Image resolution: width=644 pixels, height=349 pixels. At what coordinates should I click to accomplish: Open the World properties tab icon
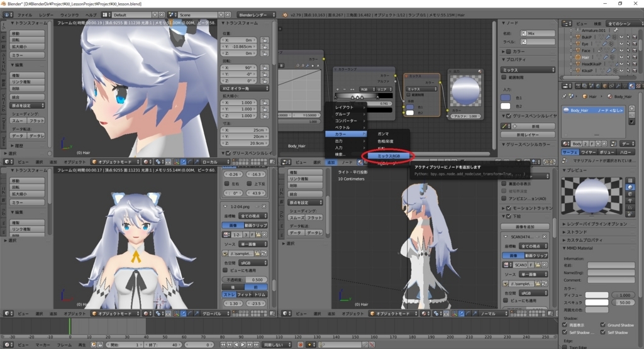(598, 86)
